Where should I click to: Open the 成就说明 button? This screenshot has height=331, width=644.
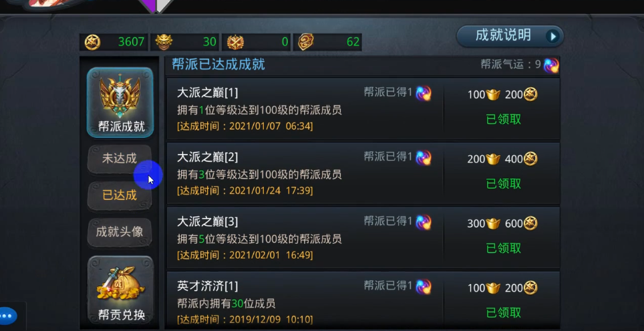click(x=510, y=36)
